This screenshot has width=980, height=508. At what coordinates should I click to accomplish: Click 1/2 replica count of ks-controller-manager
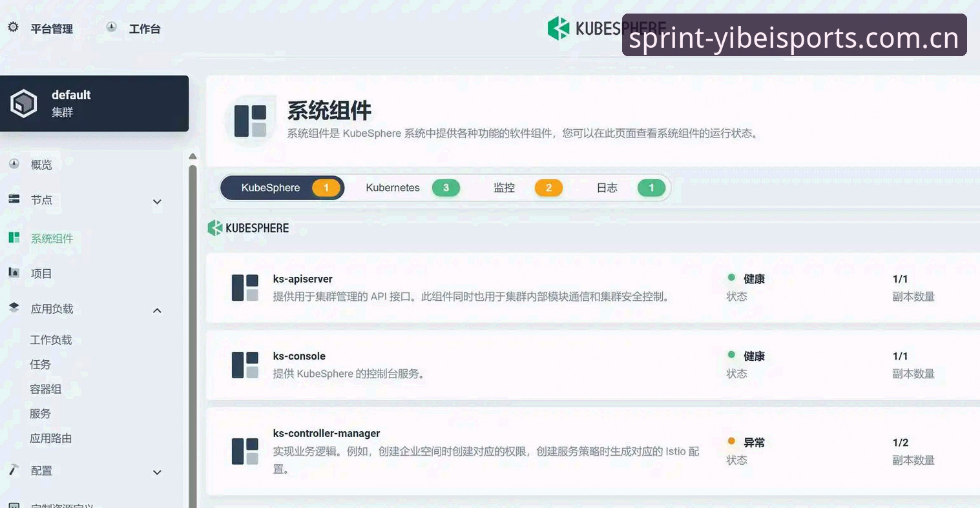(901, 443)
